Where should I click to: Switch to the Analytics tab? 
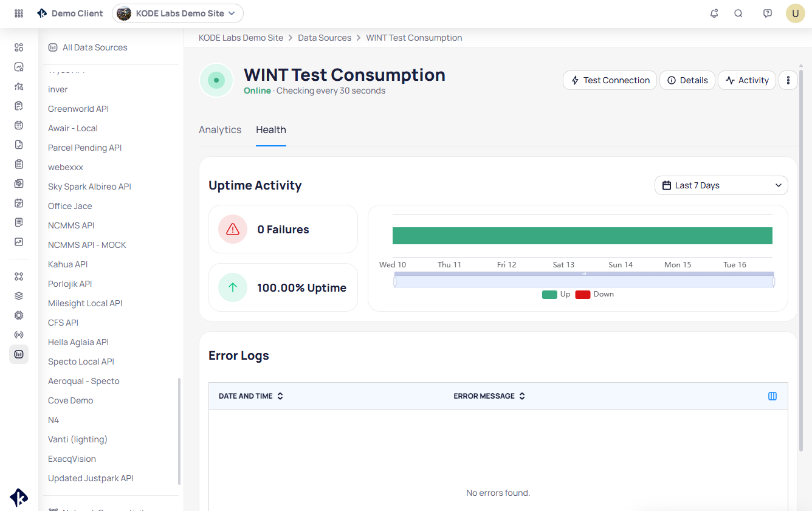point(220,129)
